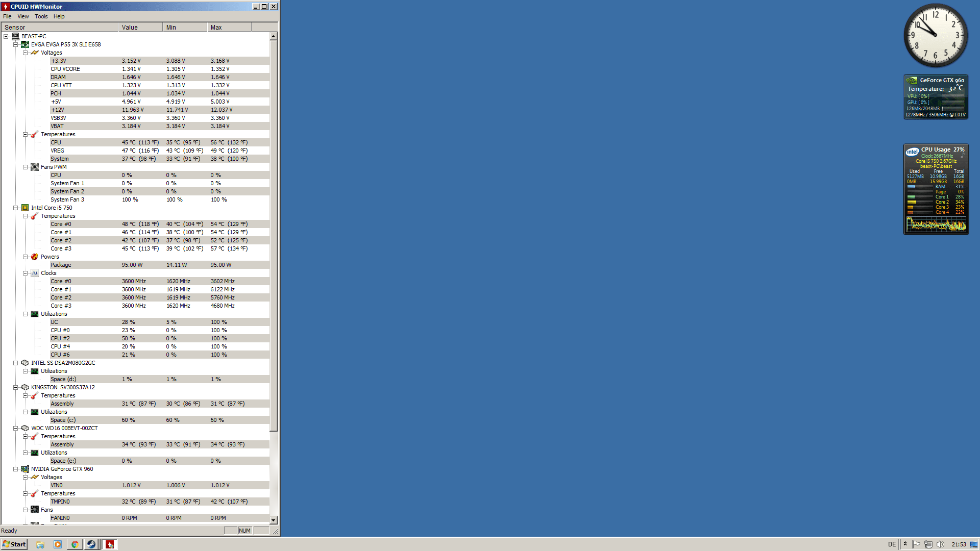Open the View menu

tap(23, 16)
